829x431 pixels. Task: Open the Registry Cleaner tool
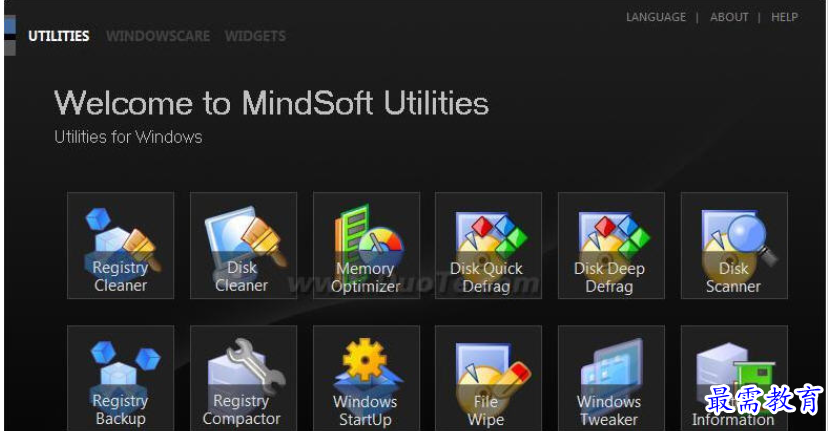(121, 245)
